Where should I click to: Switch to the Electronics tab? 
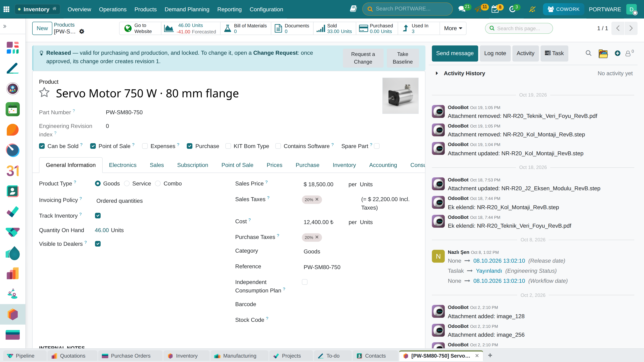click(x=123, y=165)
